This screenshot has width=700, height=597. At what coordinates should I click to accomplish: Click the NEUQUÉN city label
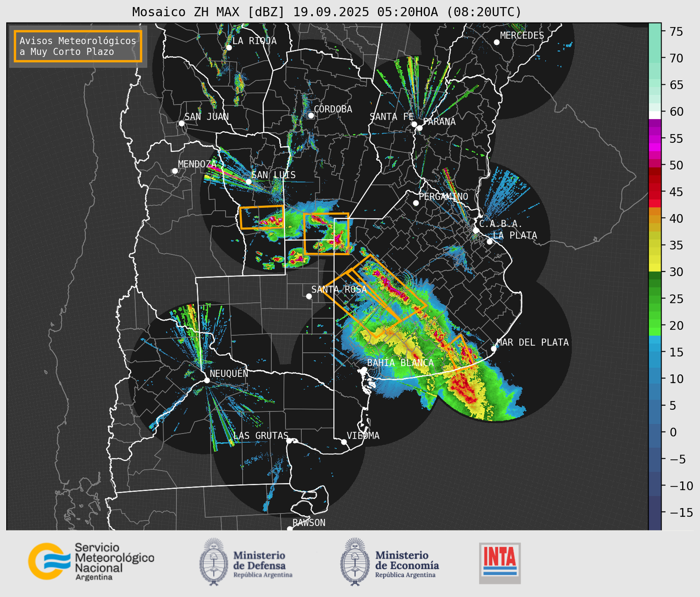tap(229, 373)
